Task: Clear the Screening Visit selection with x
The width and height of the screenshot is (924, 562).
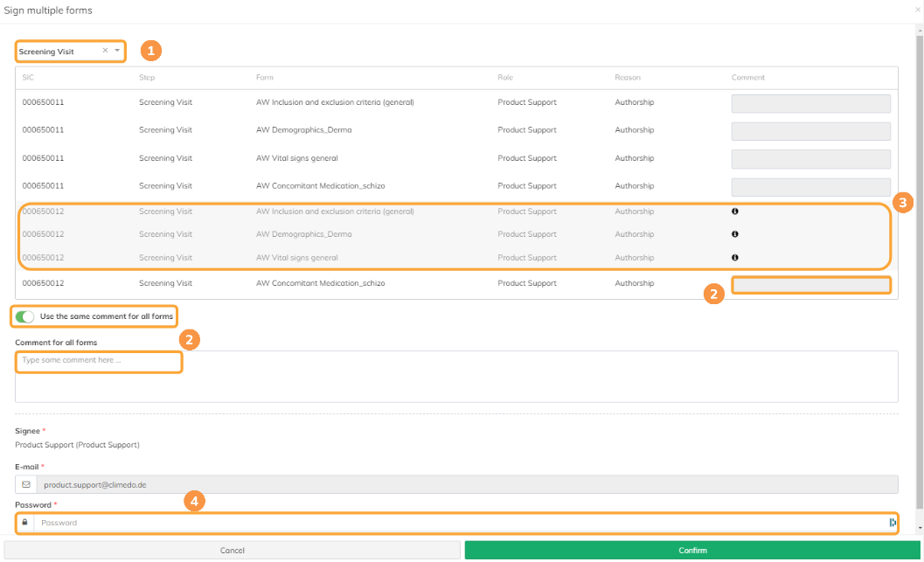Action: click(106, 51)
